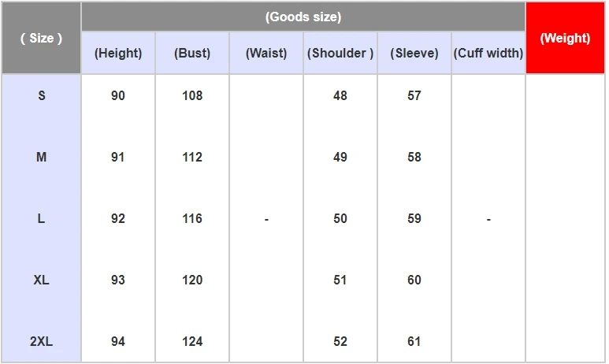
Task: Click the Bust column header
Action: point(192,53)
